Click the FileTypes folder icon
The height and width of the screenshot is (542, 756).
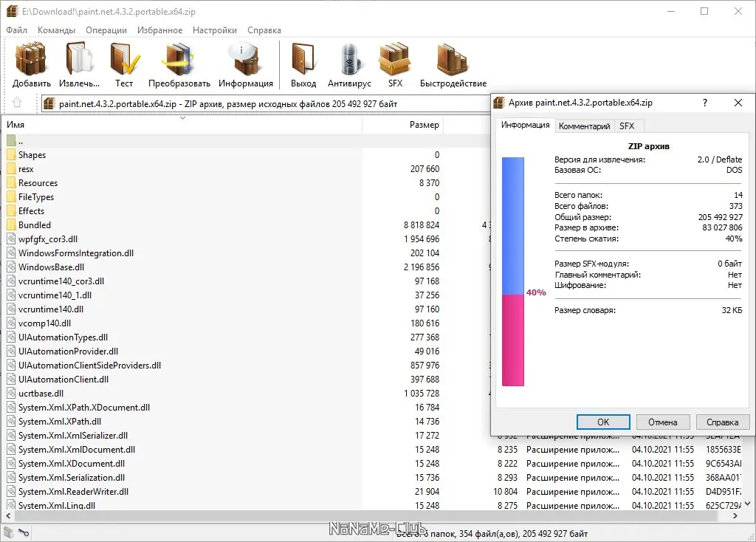pyautogui.click(x=12, y=196)
